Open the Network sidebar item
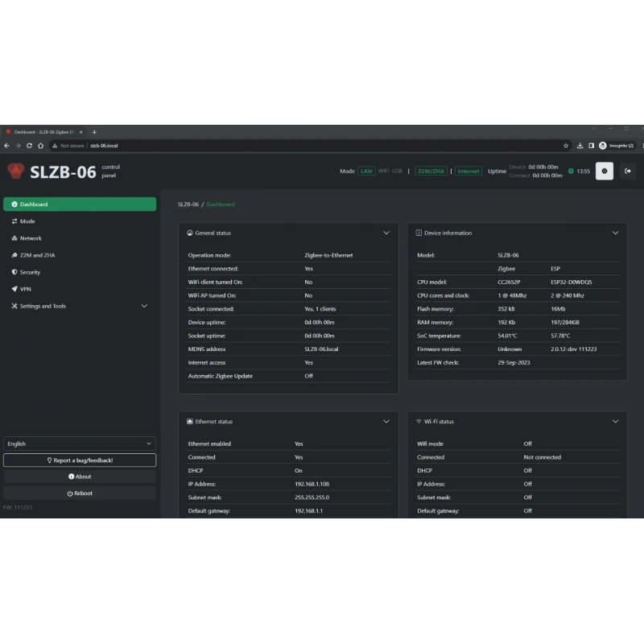This screenshot has height=644, width=644. (31, 238)
